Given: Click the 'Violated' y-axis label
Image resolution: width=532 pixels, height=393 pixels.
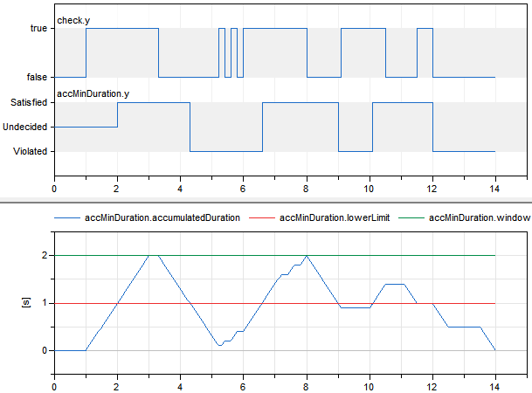Looking at the screenshot, I should pos(31,152).
